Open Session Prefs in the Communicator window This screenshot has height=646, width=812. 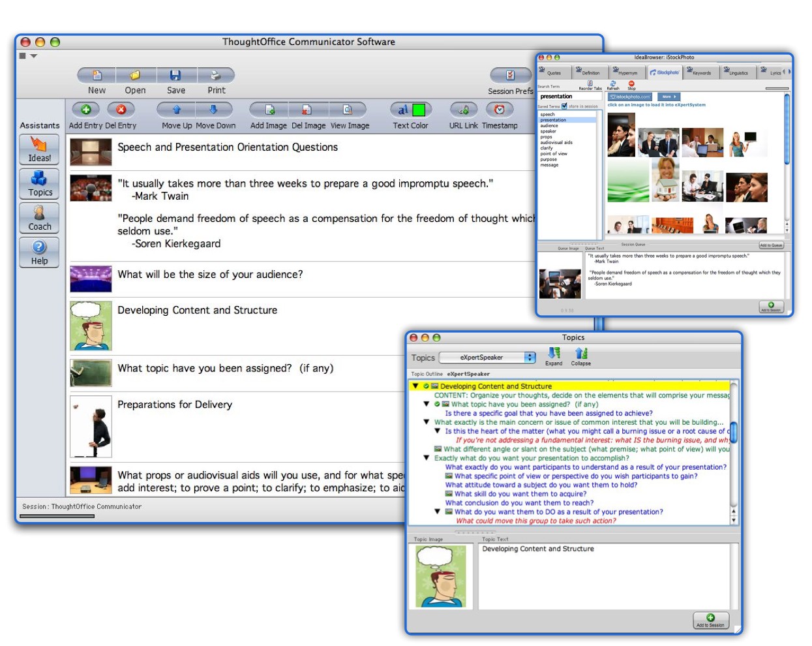tap(511, 76)
